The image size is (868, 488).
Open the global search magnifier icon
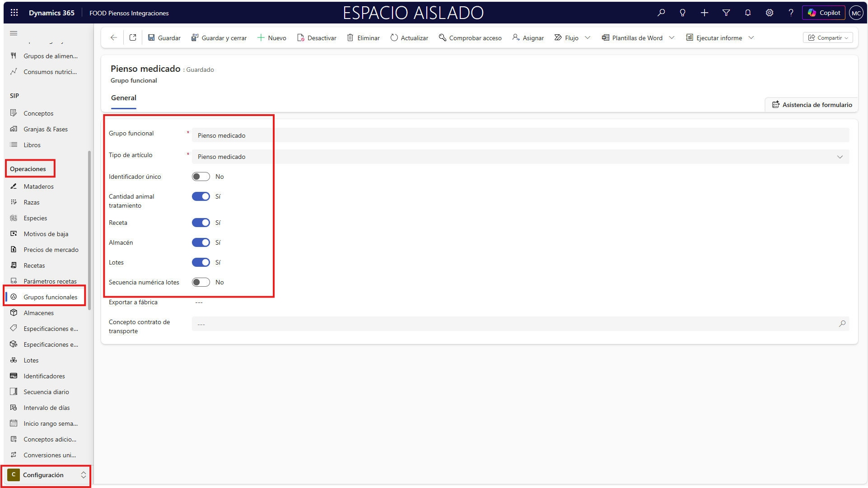point(661,13)
